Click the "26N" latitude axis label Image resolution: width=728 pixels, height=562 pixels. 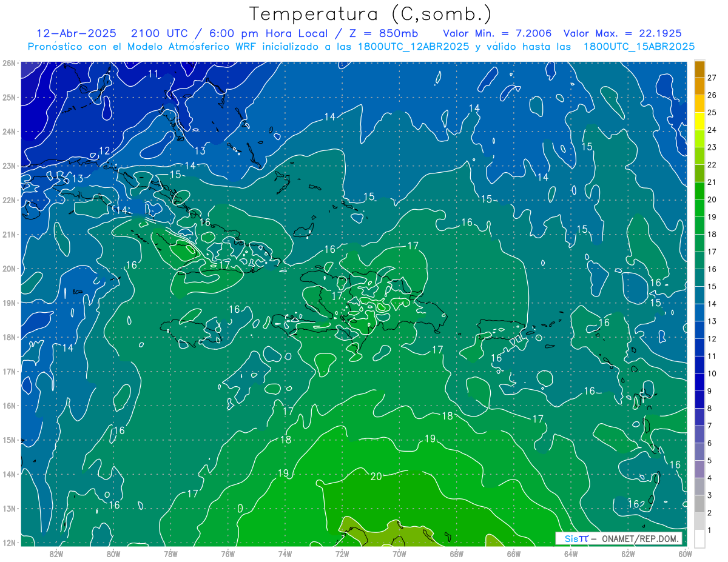[x=8, y=63]
